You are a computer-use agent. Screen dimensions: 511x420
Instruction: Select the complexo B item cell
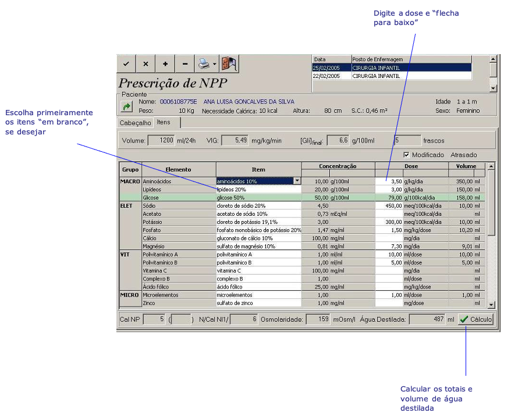[x=259, y=279]
